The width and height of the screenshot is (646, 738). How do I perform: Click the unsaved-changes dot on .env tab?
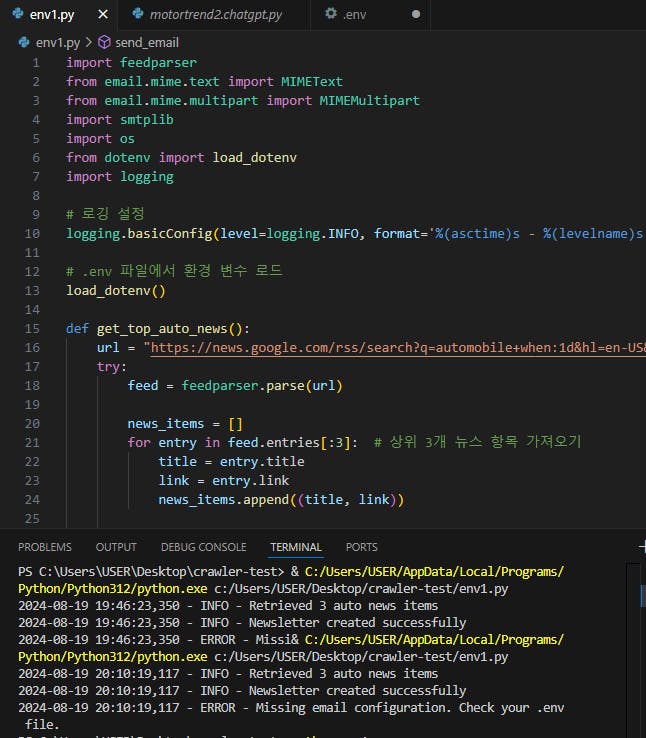tap(416, 14)
